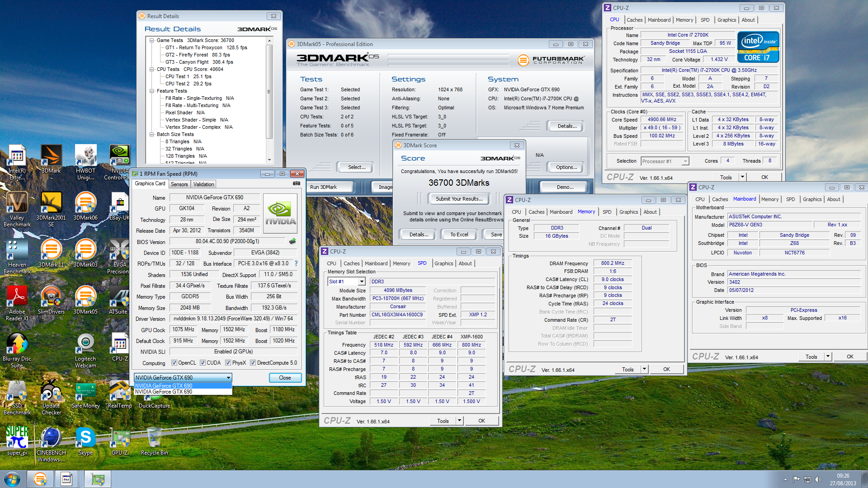Collapse Batch Size Tests tree node
The height and width of the screenshot is (488, 868).
[x=152, y=134]
